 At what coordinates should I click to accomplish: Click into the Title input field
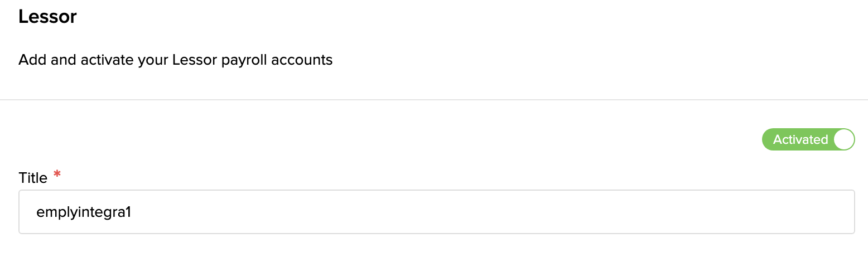(436, 212)
